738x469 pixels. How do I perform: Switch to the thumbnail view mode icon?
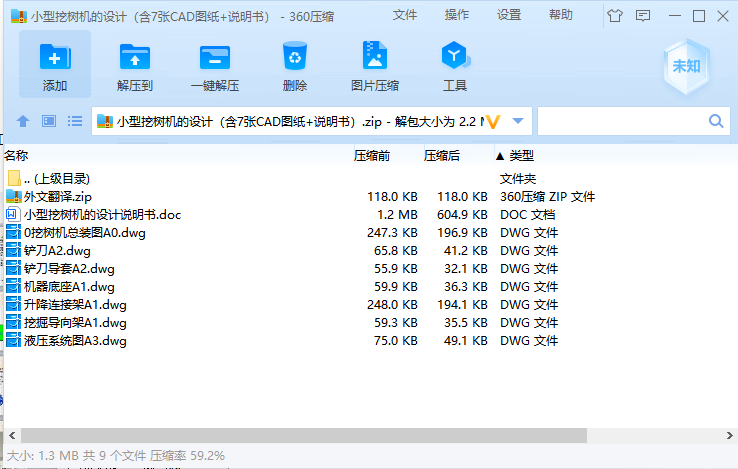pyautogui.click(x=49, y=121)
